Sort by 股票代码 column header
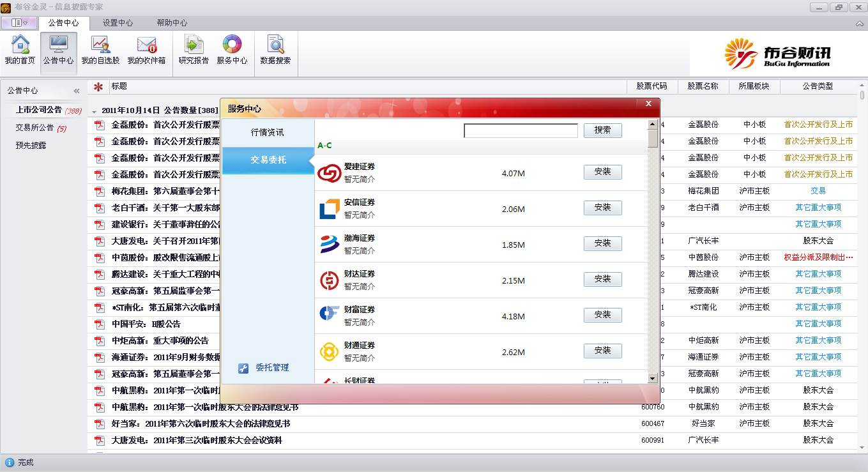868x472 pixels. pyautogui.click(x=651, y=86)
